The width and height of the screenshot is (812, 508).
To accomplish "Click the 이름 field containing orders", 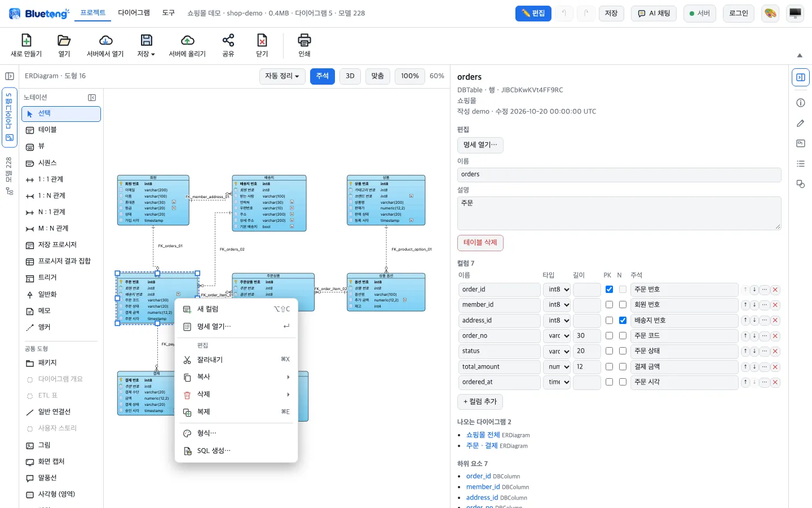I will [x=619, y=175].
